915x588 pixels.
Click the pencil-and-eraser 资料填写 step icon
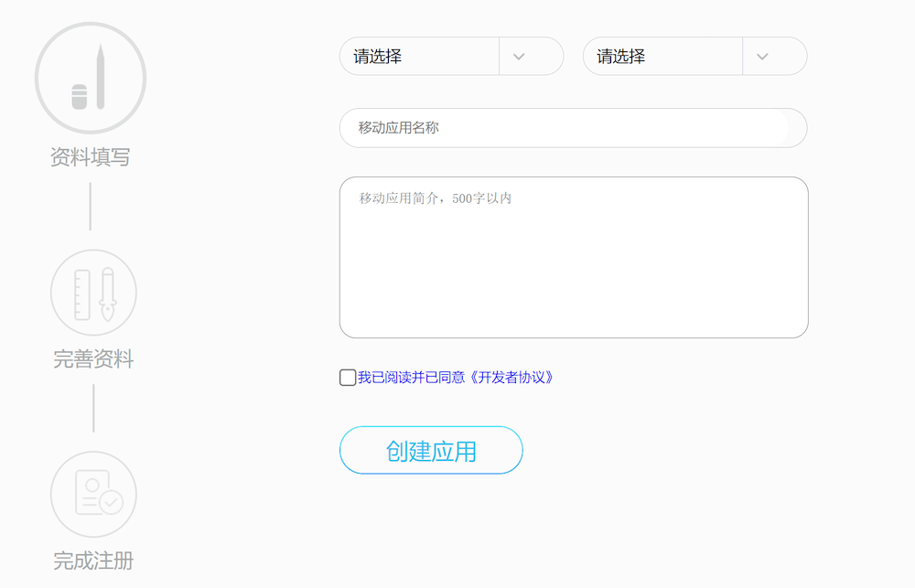pyautogui.click(x=90, y=79)
